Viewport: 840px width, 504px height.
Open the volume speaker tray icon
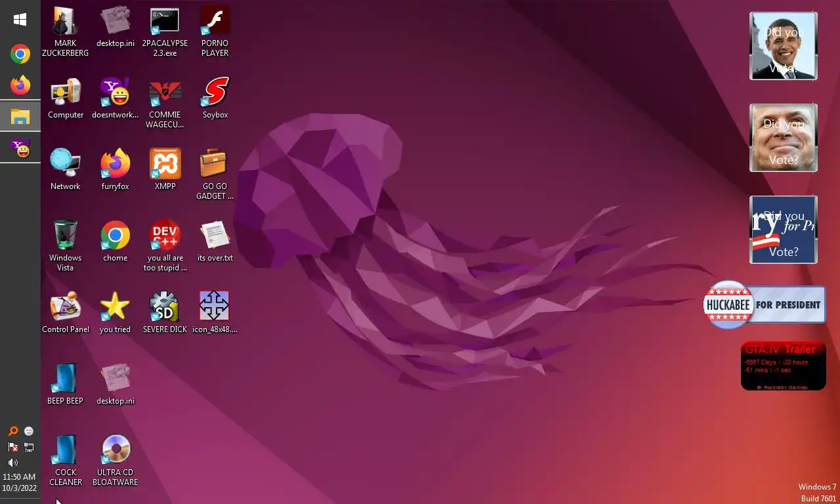(12, 463)
